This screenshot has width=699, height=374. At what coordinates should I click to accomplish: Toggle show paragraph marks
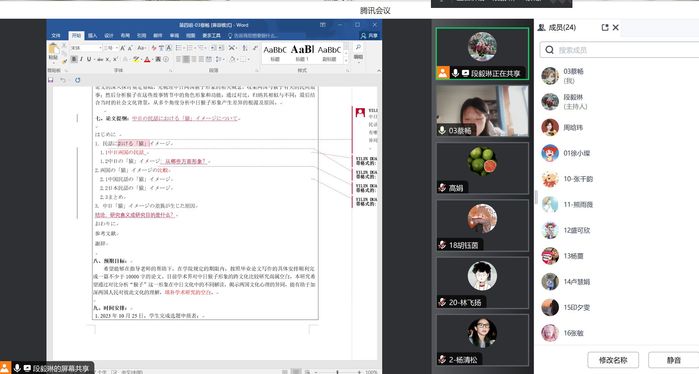pyautogui.click(x=255, y=48)
